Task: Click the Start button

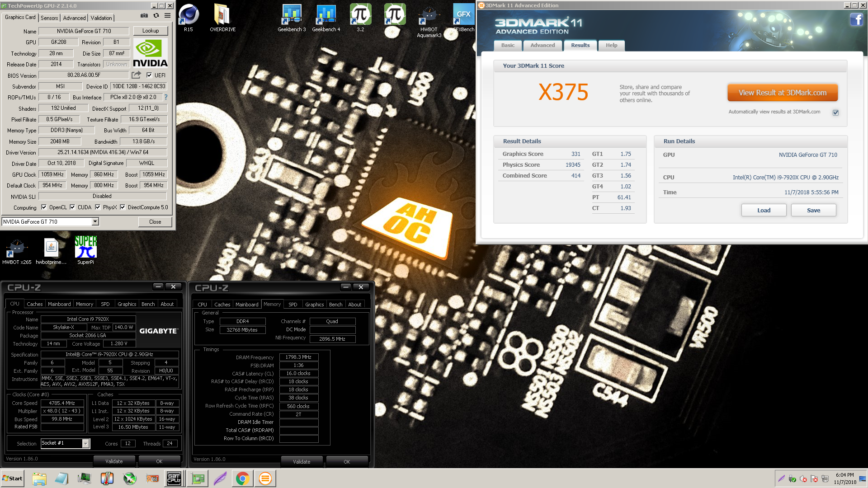Action: (x=12, y=479)
